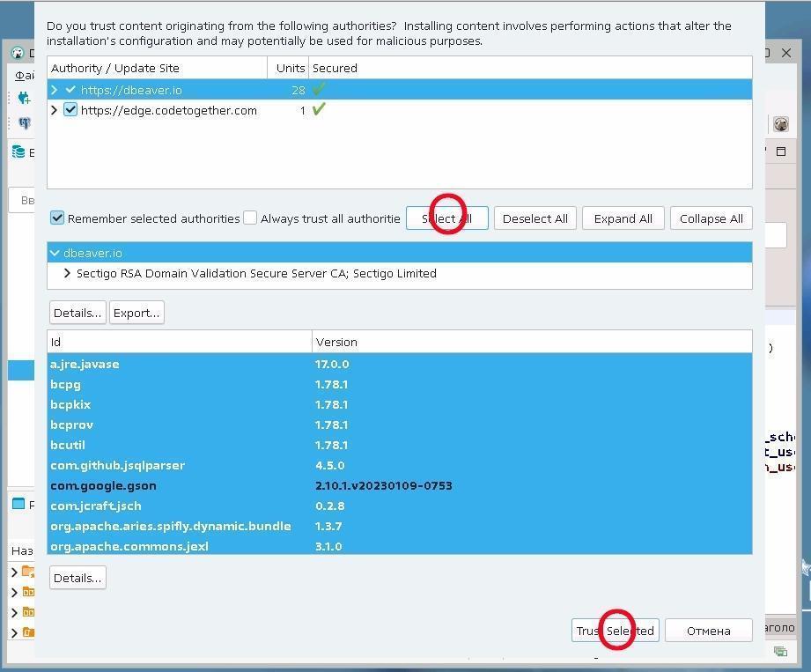Expand the edge.codetogether.com authority row
The width and height of the screenshot is (811, 672).
pyautogui.click(x=55, y=110)
